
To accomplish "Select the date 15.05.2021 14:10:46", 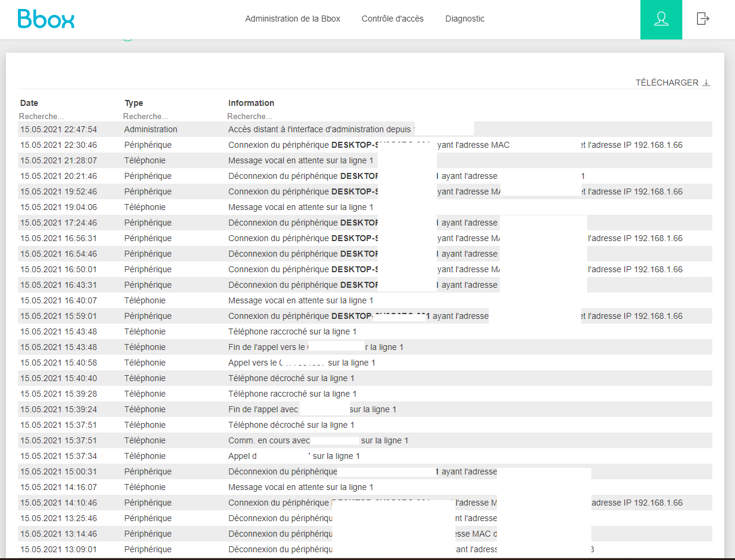I will [x=59, y=503].
